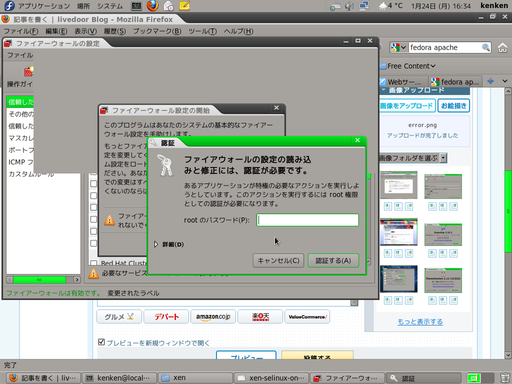The image size is (512, 384).
Task: Click the warning triangle in firewall startup dialog
Action: click(109, 220)
